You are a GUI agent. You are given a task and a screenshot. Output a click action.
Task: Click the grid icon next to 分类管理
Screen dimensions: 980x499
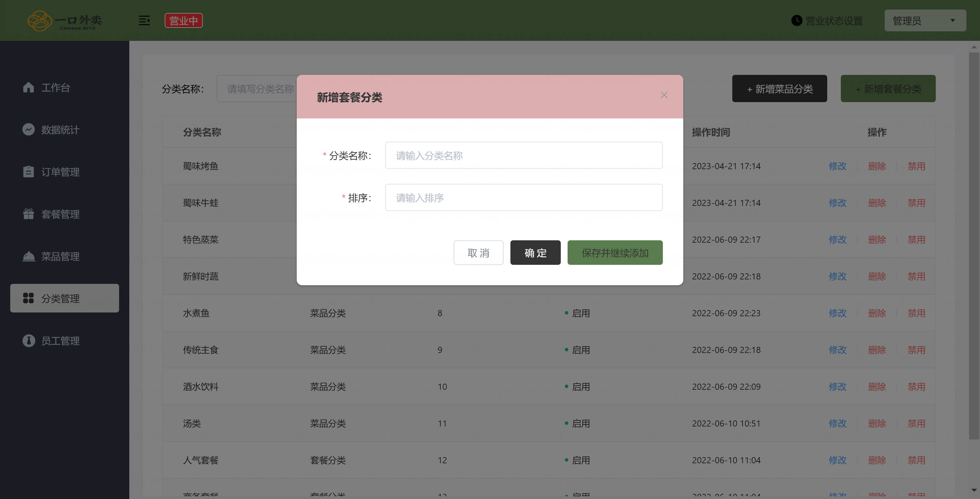pos(29,298)
